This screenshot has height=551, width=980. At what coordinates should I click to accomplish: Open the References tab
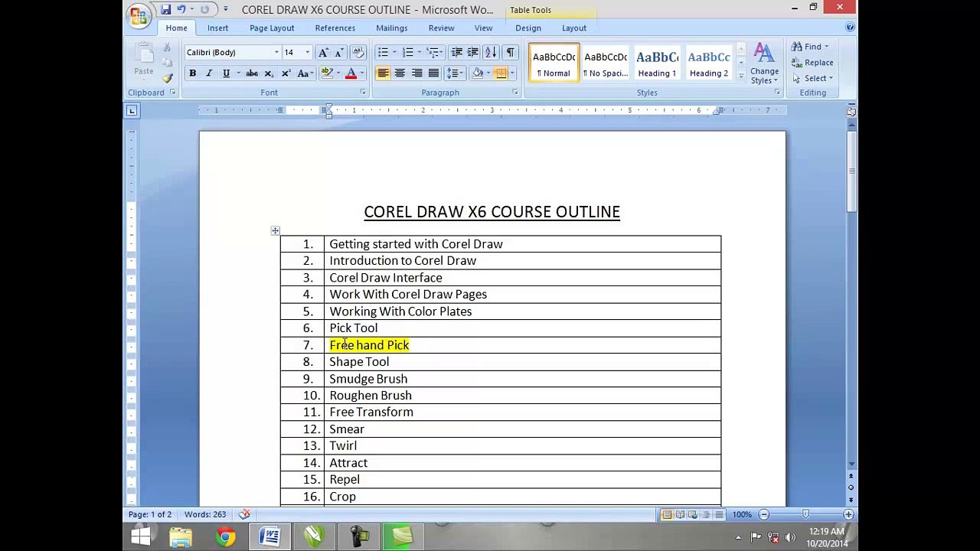pos(335,28)
